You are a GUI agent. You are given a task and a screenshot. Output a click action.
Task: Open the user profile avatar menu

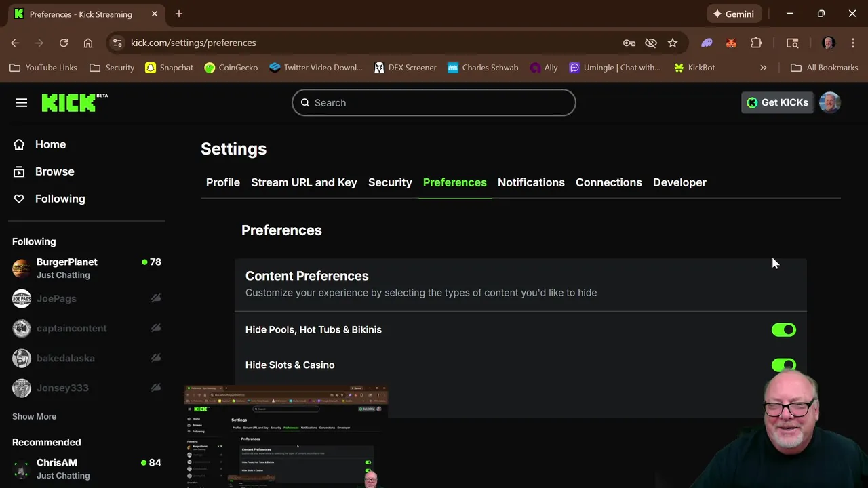pos(830,102)
